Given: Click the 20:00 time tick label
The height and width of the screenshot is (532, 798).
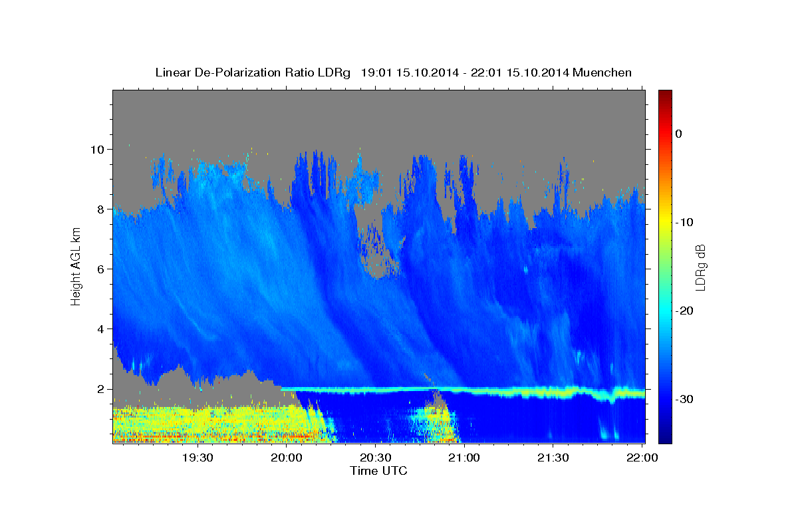Looking at the screenshot, I should (x=287, y=458).
